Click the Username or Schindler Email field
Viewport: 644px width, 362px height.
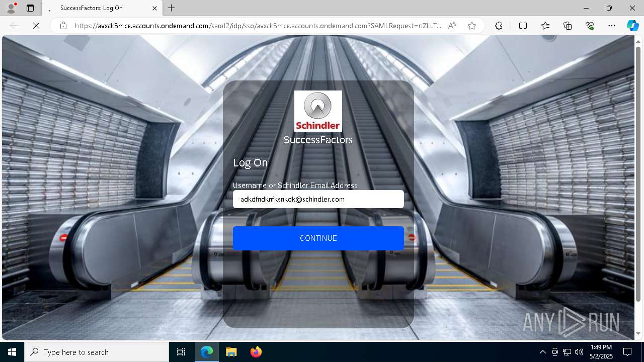point(318,199)
